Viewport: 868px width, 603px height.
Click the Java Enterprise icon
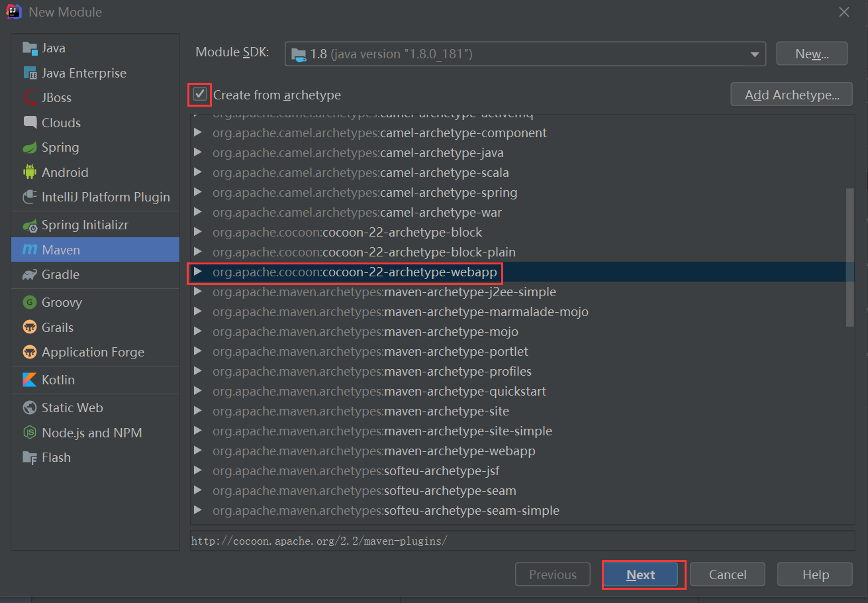(x=30, y=73)
